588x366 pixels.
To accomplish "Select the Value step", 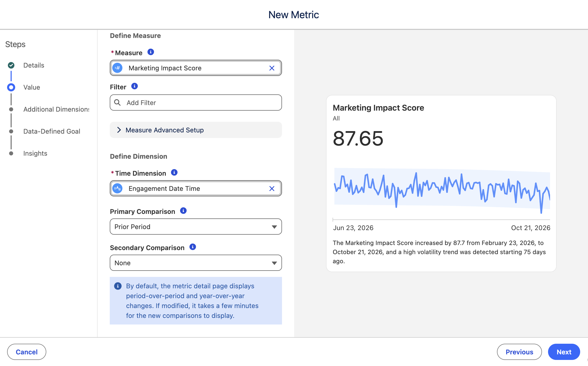I will [x=32, y=87].
